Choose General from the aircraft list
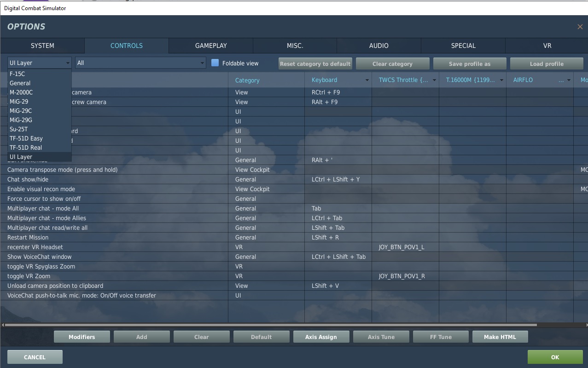The height and width of the screenshot is (368, 588). pyautogui.click(x=40, y=83)
